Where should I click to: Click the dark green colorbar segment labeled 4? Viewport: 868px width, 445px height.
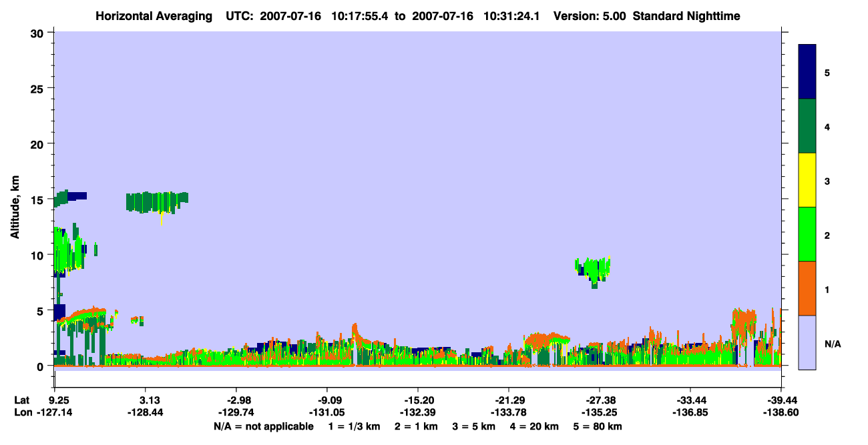click(807, 126)
